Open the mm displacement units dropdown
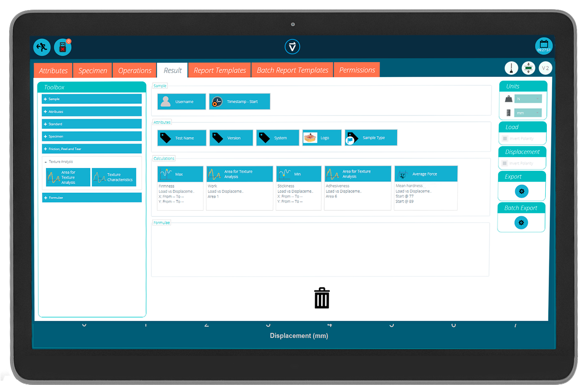This screenshot has height=385, width=588. (528, 113)
